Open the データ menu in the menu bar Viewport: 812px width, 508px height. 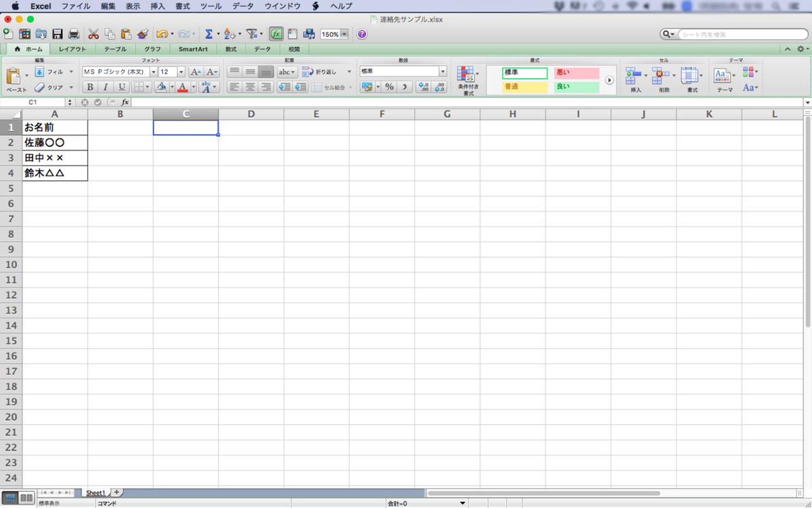point(243,6)
